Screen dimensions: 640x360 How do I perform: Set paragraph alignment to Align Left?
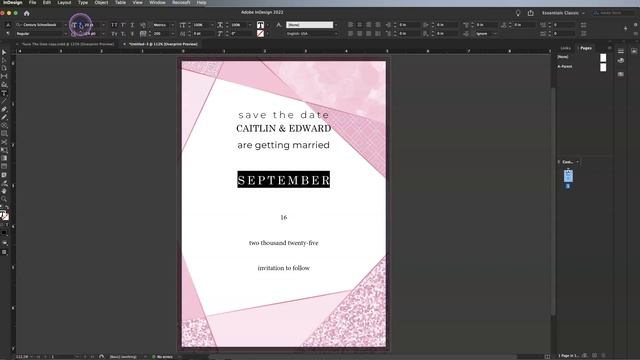[351, 25]
